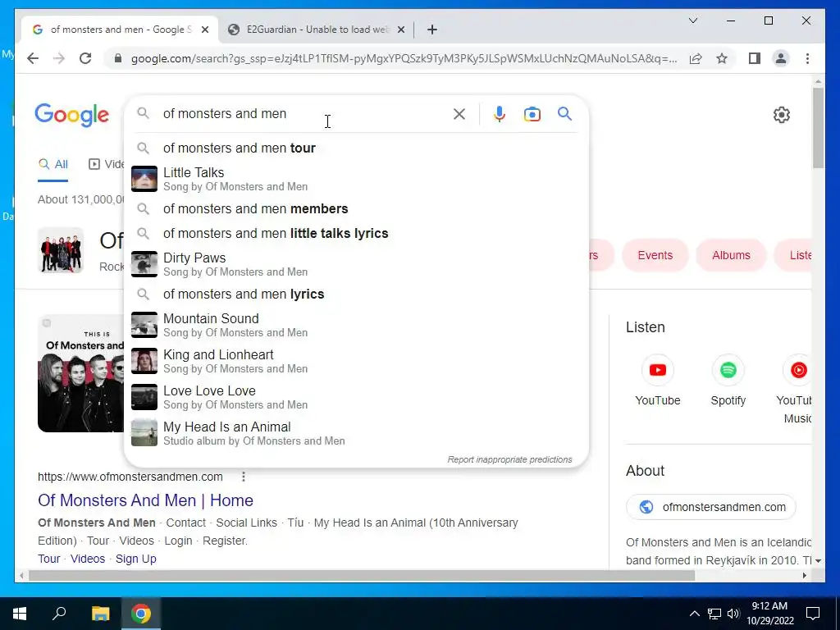Open Google quick settings gear
This screenshot has width=840, height=630.
pyautogui.click(x=782, y=115)
